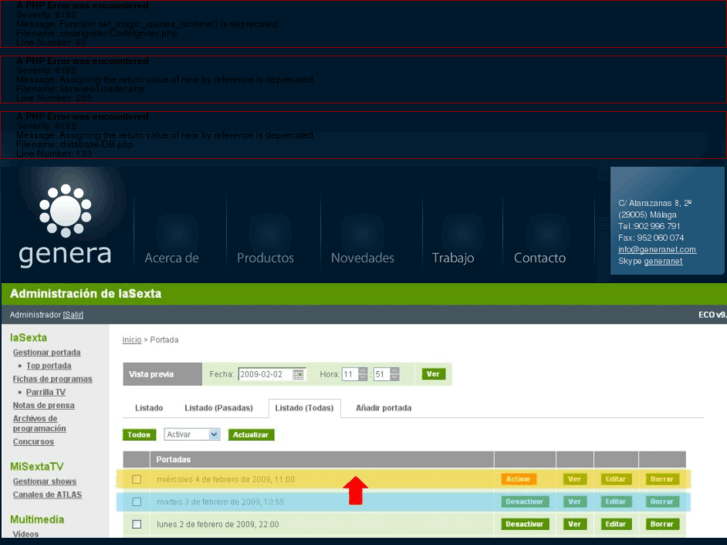Click Editar for miércoles 4 de febrero

pyautogui.click(x=616, y=479)
